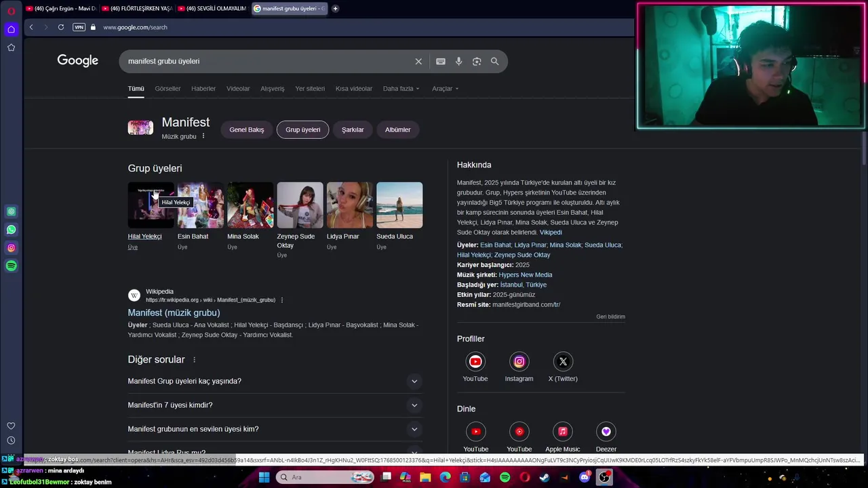Add a new browser tab
This screenshot has width=868, height=488.
click(335, 9)
